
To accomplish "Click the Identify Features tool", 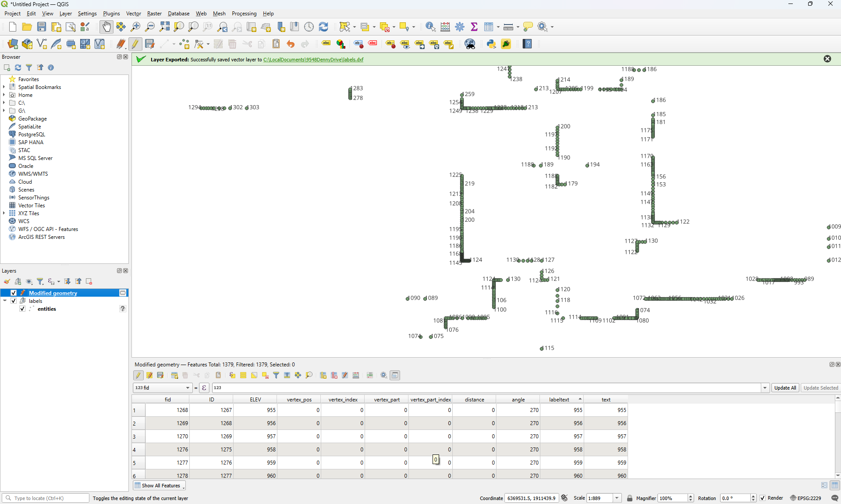I will (x=430, y=27).
